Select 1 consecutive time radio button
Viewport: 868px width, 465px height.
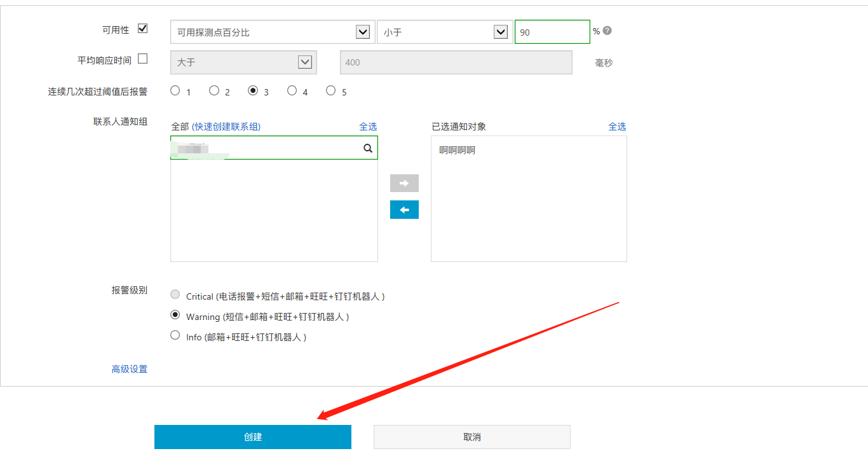click(x=175, y=90)
